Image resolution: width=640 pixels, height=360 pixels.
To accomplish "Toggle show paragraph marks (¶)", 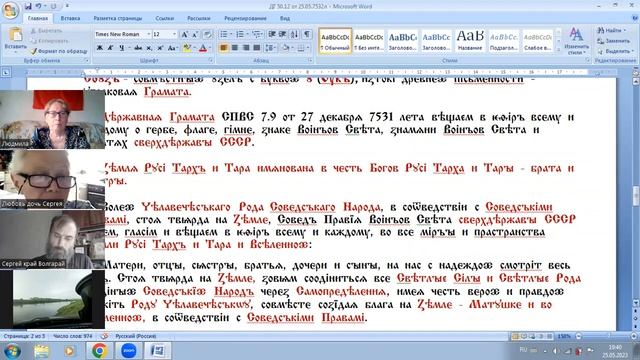I will (x=307, y=34).
